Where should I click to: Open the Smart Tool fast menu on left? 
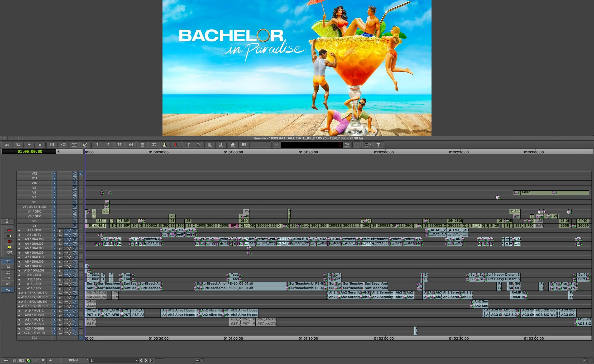click(x=8, y=221)
